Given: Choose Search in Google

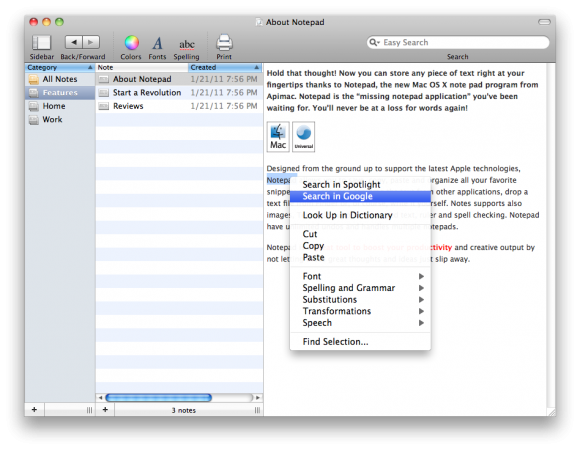Looking at the screenshot, I should (x=360, y=196).
